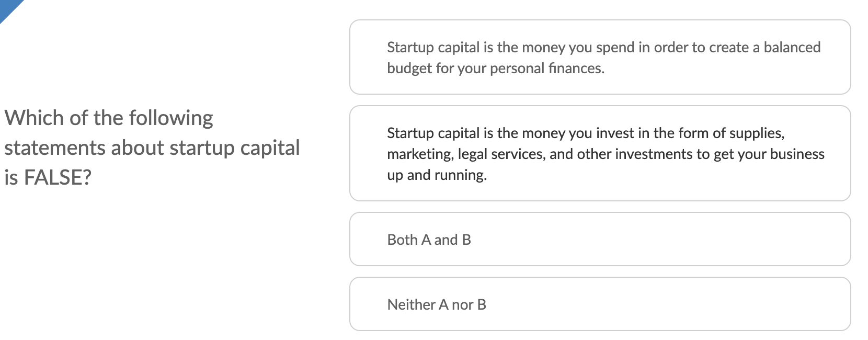Click the blue triangle corner icon
868x340 pixels.
(x=7, y=6)
